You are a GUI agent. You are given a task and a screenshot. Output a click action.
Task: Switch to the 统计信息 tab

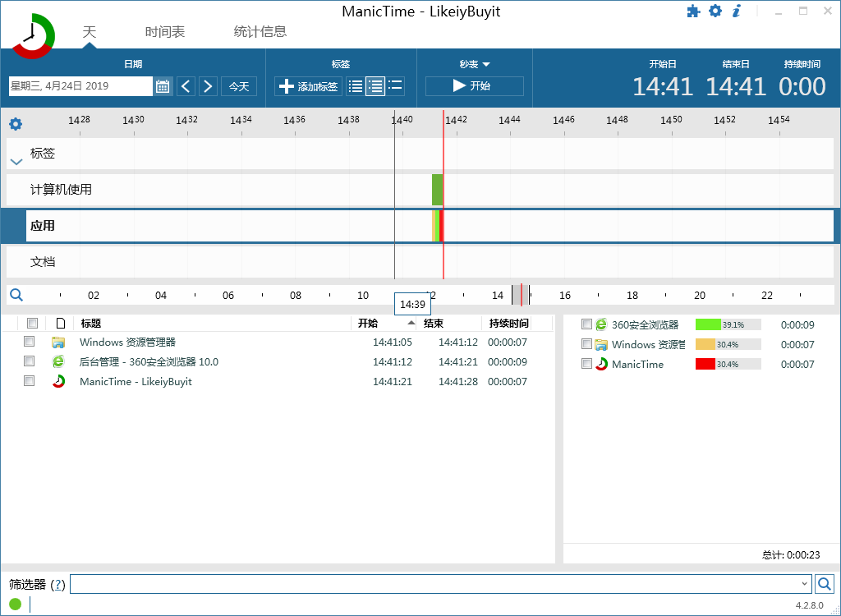(260, 32)
